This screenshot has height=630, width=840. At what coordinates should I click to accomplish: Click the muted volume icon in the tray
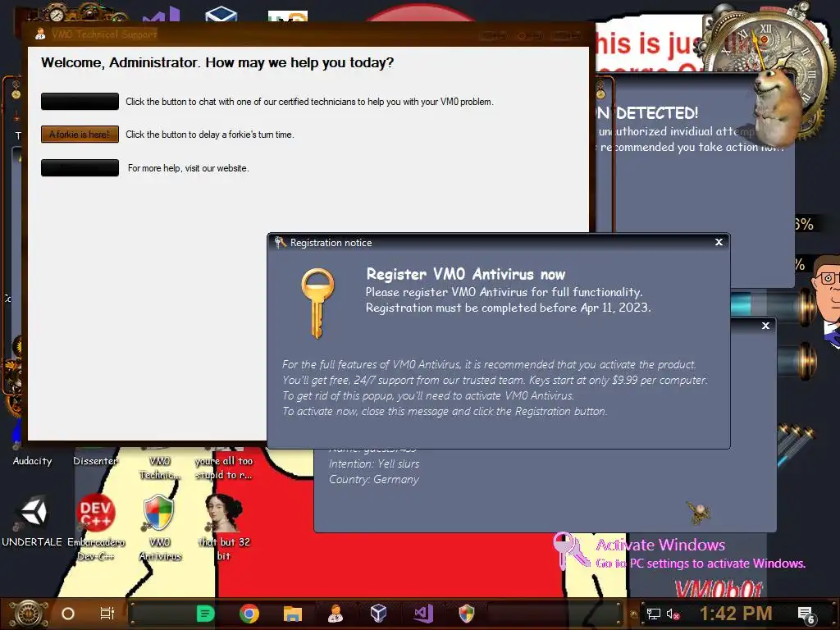tap(673, 614)
